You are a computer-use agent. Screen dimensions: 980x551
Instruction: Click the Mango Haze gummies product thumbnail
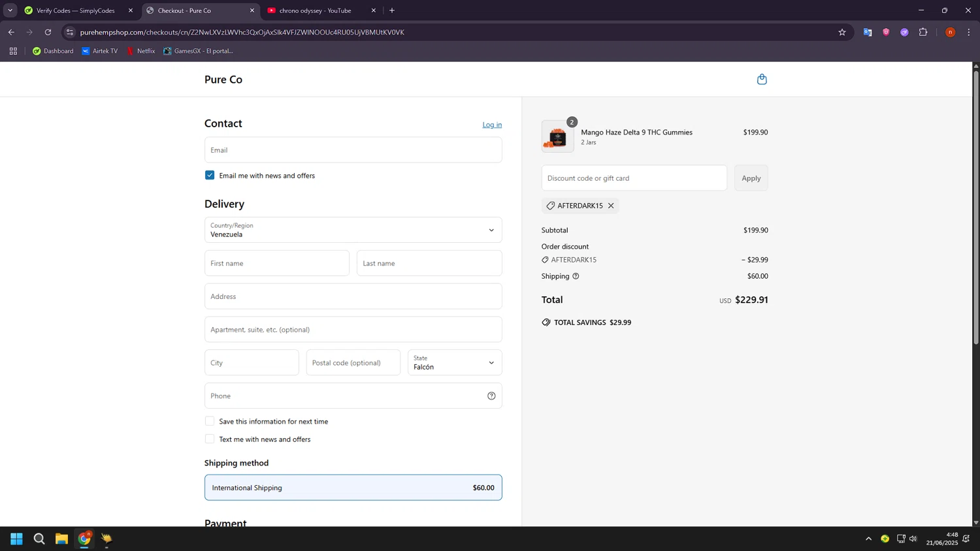click(x=557, y=136)
